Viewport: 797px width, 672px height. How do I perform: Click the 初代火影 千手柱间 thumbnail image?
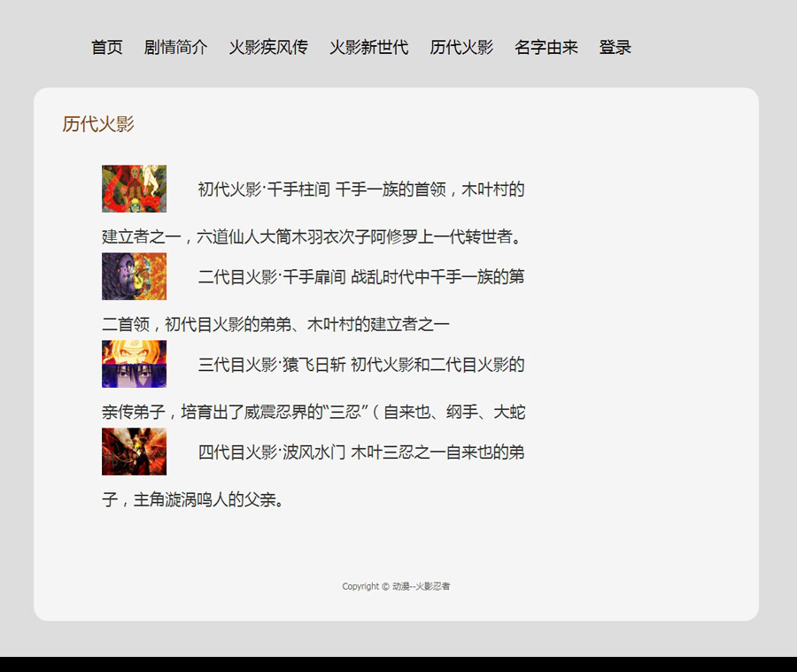(x=135, y=189)
